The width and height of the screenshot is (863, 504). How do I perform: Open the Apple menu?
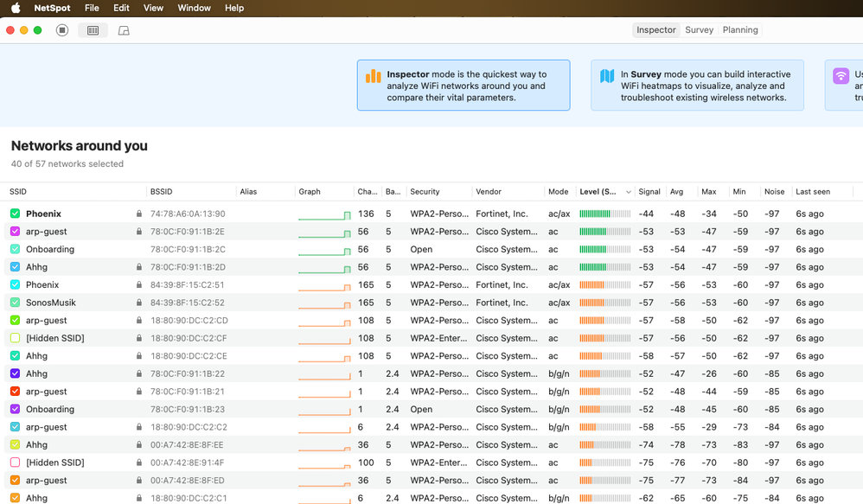16,8
